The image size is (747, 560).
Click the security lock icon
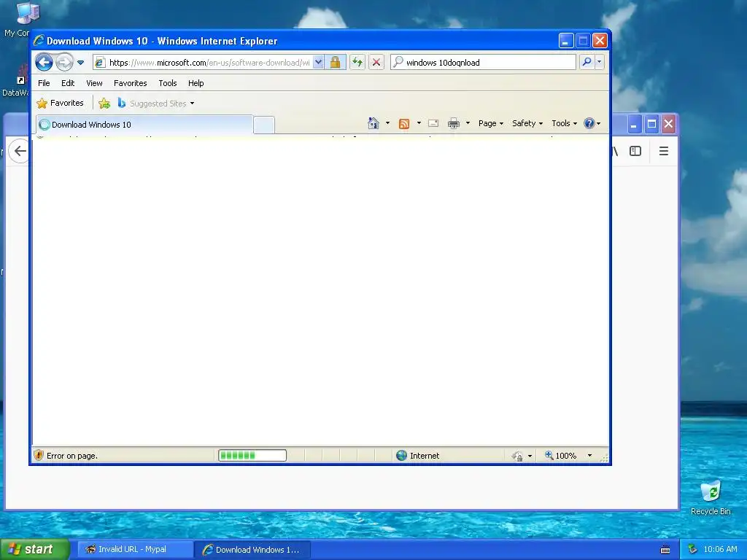point(335,63)
